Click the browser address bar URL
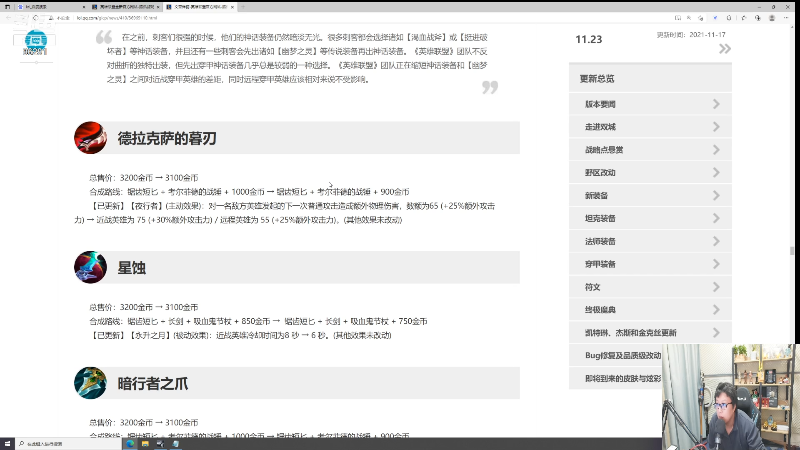Screen dimensions: 800x450 (x=117, y=18)
